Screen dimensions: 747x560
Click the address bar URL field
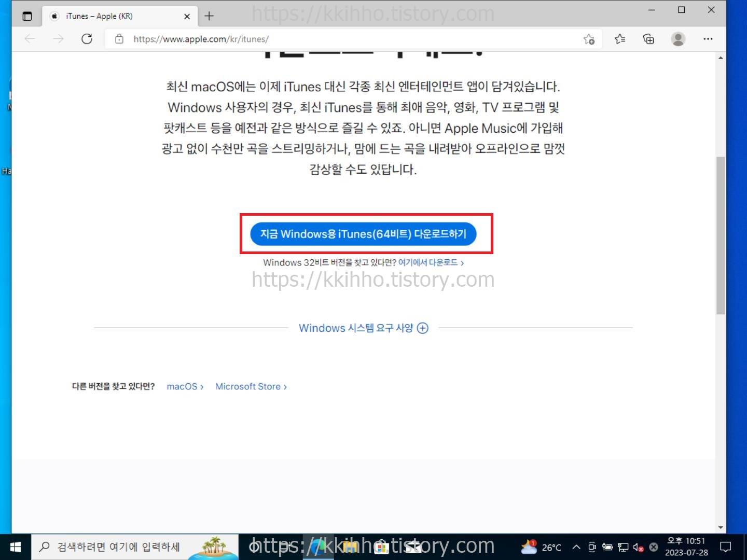pyautogui.click(x=353, y=39)
